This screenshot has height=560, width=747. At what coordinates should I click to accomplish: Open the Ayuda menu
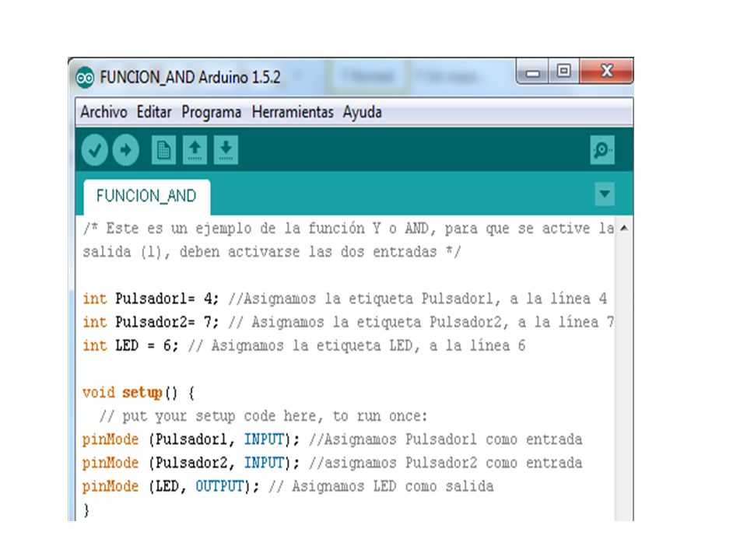[362, 112]
